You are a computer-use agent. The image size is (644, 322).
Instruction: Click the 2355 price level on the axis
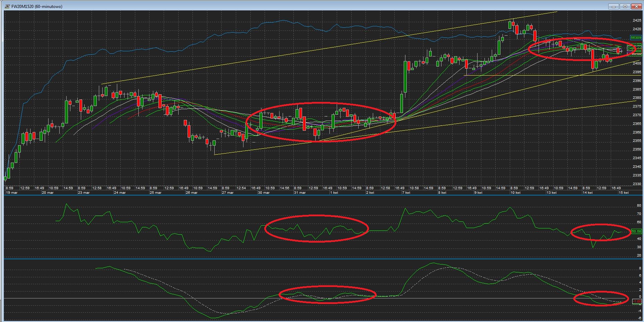click(637, 141)
